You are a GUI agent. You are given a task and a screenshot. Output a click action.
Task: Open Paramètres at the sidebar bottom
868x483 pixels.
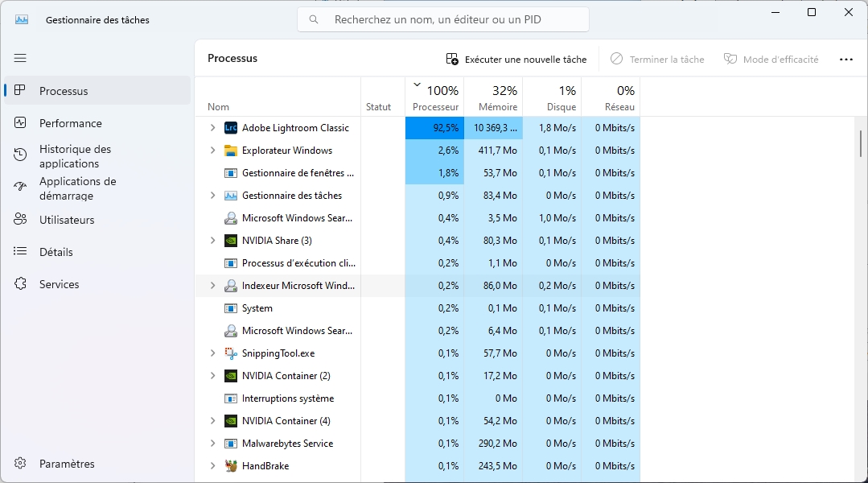tap(67, 464)
